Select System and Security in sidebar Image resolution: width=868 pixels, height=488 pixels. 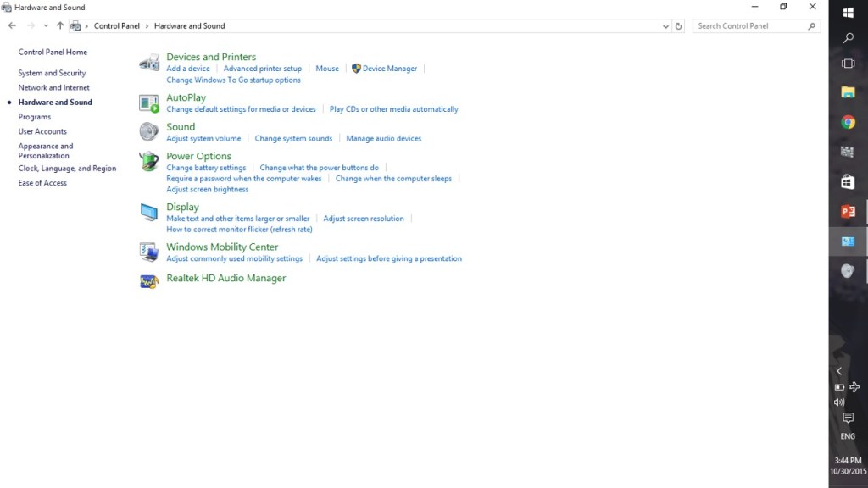click(52, 73)
